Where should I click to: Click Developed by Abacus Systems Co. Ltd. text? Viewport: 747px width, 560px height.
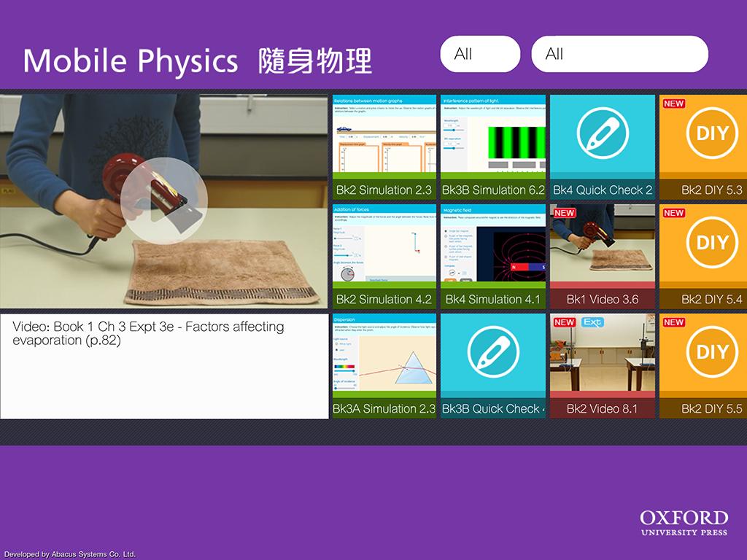(x=70, y=554)
